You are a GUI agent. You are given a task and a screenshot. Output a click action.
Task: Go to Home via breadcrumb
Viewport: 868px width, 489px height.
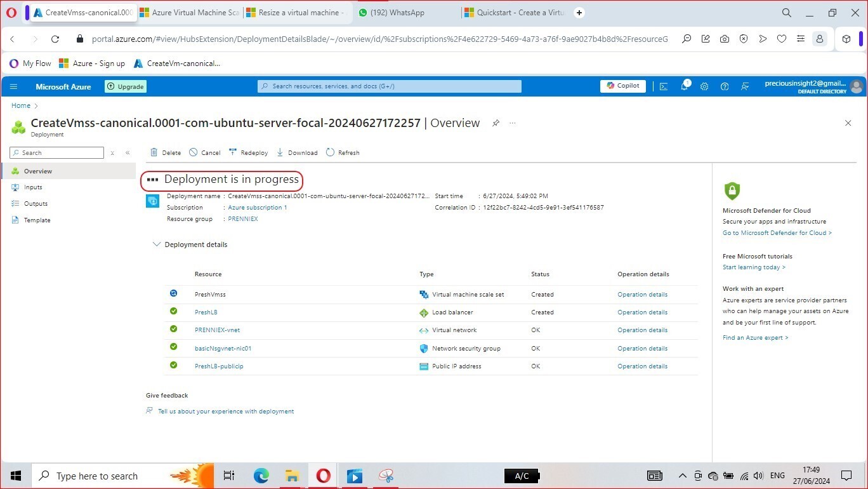point(21,105)
